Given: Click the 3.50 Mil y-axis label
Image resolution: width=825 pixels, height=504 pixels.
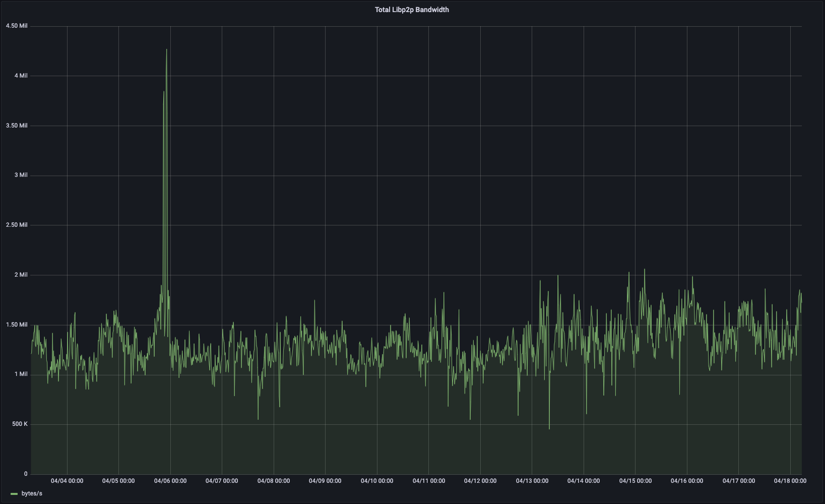Looking at the screenshot, I should tap(17, 125).
